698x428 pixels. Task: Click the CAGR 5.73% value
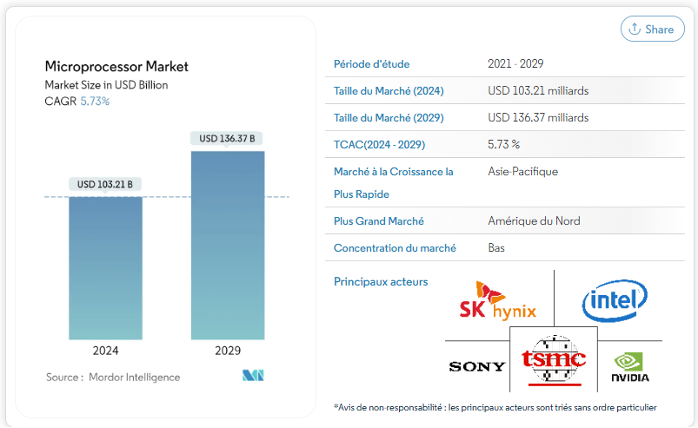(x=95, y=101)
